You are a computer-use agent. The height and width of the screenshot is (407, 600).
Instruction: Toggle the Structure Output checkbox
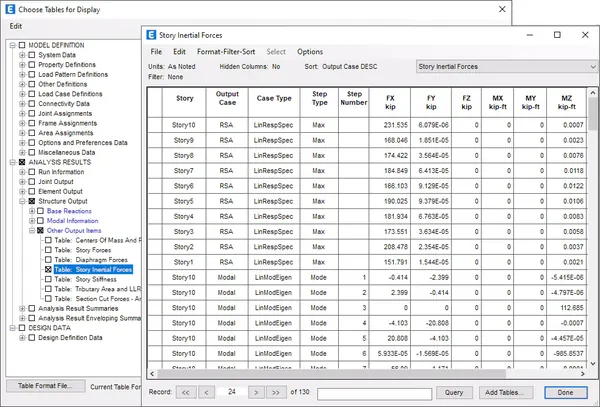click(x=32, y=201)
